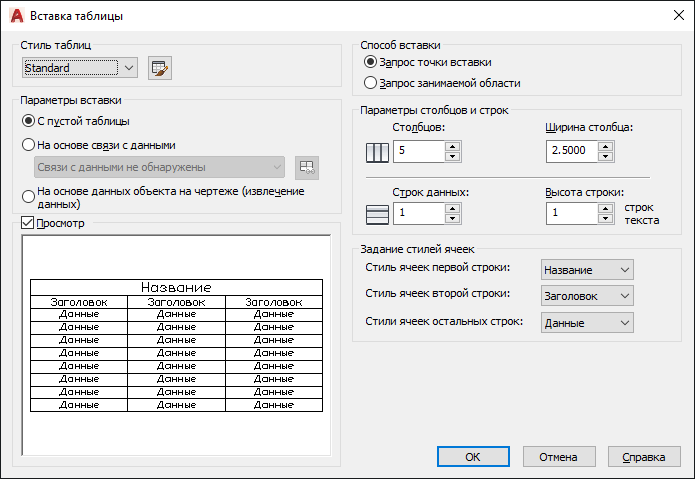The height and width of the screenshot is (479, 695).
Task: Open first row cell style dropdown Название
Action: pyautogui.click(x=587, y=270)
